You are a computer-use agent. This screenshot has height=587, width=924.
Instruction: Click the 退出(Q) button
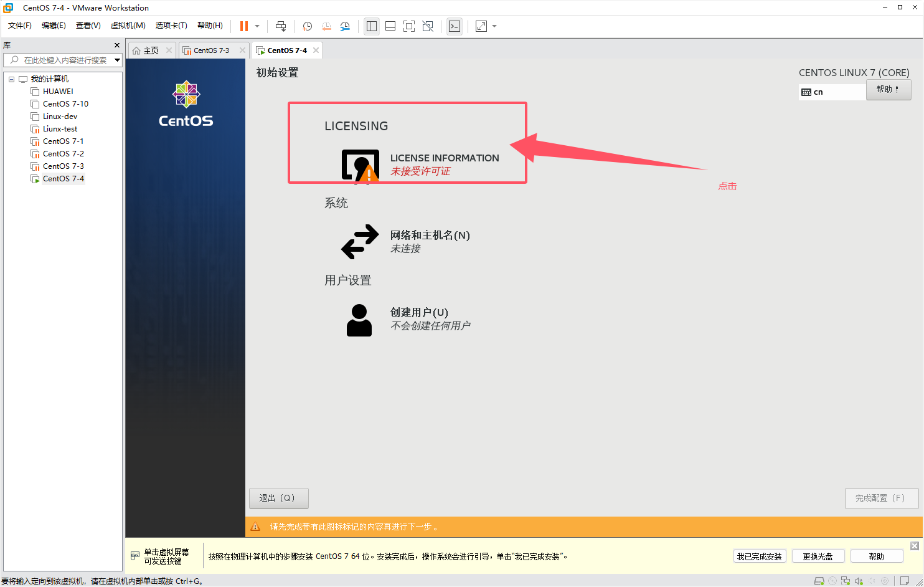tap(278, 499)
